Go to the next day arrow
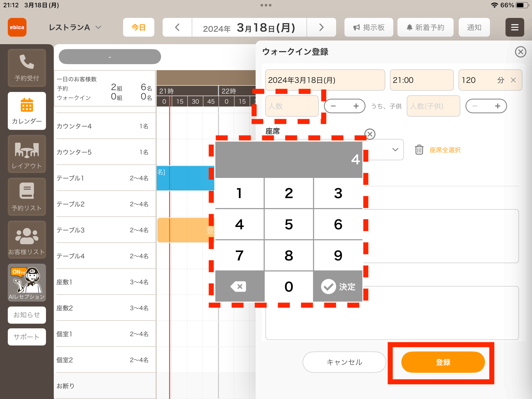The image size is (532, 399). [322, 27]
